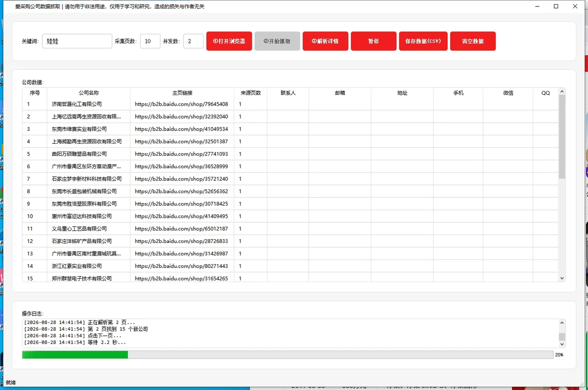Viewport: 588px width, 390px height.
Task: Click the company table vertical scrollbar thumb
Action: [562, 137]
